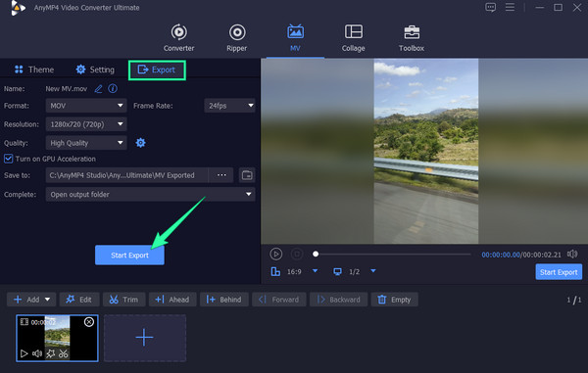Click the Trim toolbar button
588x373 pixels.
click(123, 300)
